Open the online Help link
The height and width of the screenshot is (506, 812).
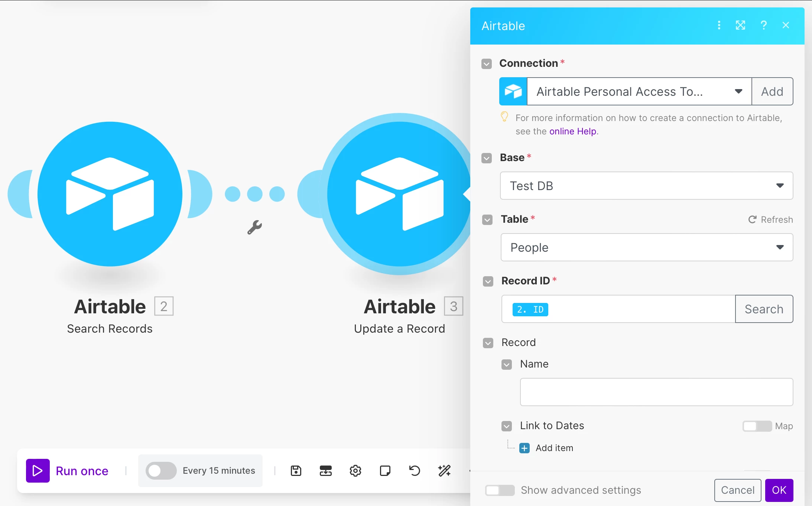[x=573, y=131]
